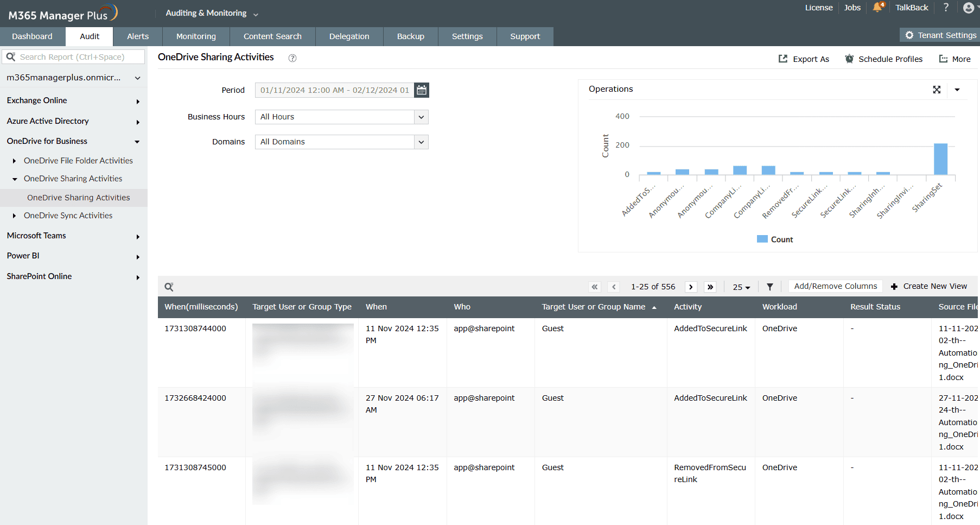
Task: Click the When column header
Action: (x=376, y=307)
